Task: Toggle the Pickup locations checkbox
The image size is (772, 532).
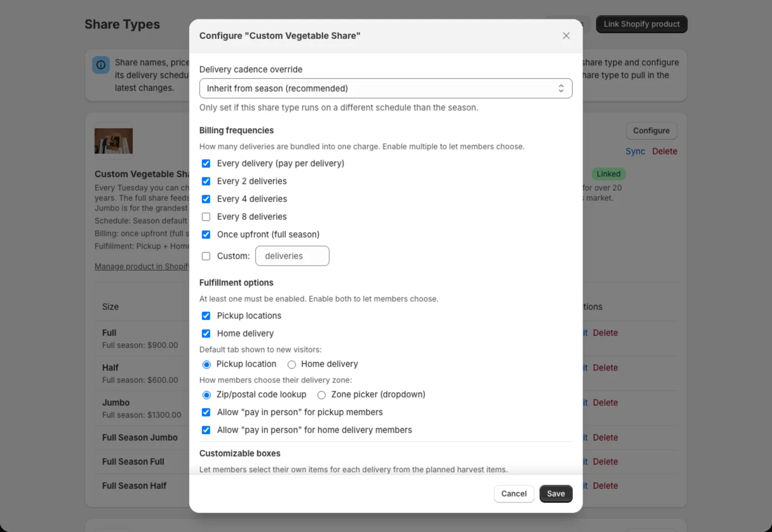Action: (x=206, y=316)
